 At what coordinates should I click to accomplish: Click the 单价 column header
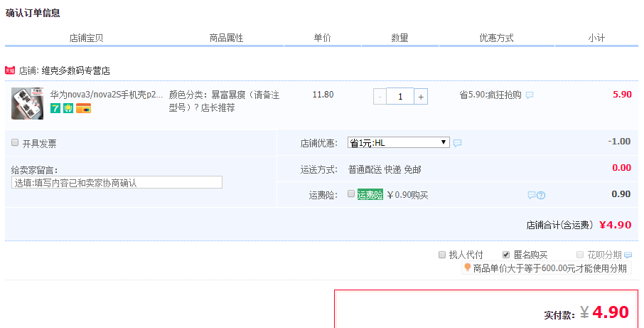tap(323, 38)
